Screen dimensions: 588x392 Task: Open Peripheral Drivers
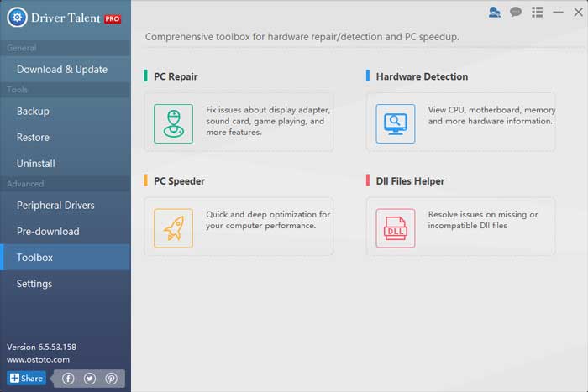point(66,206)
